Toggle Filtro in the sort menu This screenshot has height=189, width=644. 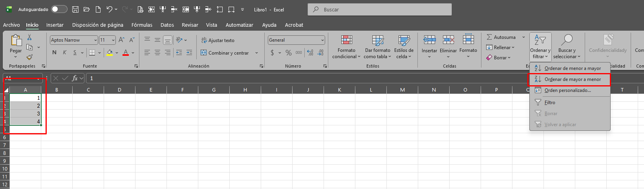570,103
